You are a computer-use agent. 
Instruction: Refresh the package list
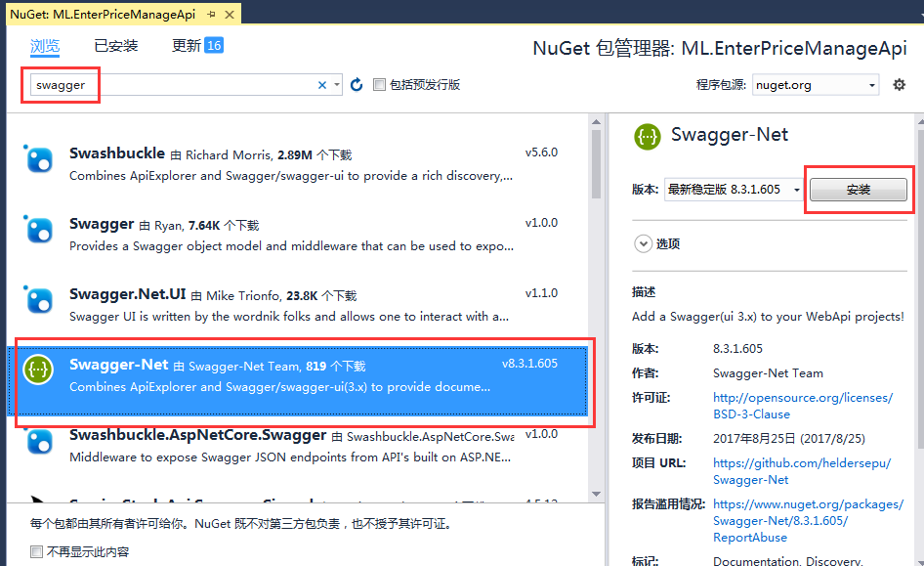tap(357, 85)
